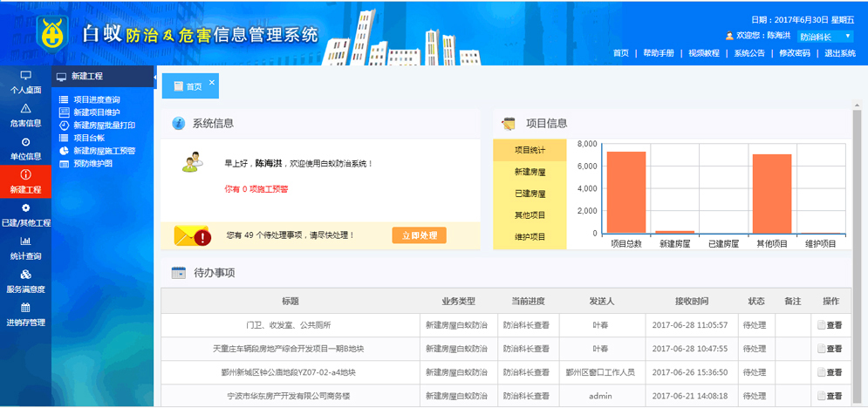The width and height of the screenshot is (868, 408).
Task: Open 服务满意度 sidebar section
Action: coord(25,281)
